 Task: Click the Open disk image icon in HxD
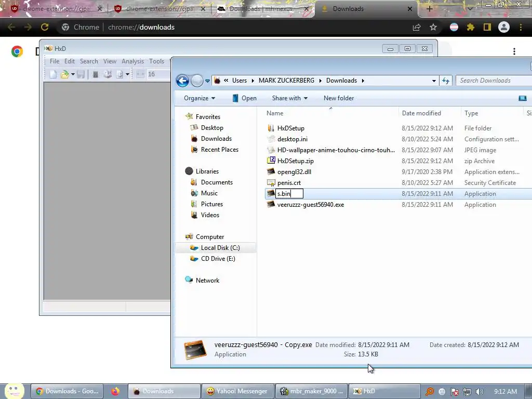120,74
